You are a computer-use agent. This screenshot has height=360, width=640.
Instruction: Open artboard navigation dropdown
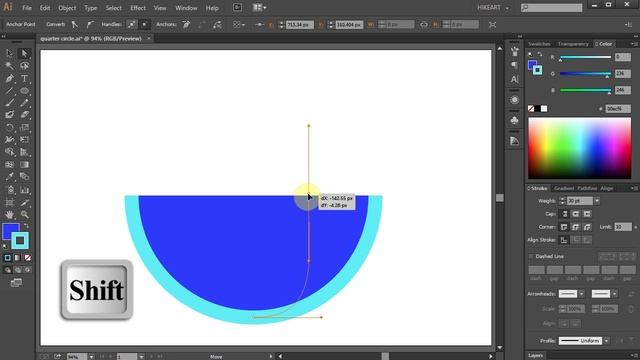[x=141, y=357]
